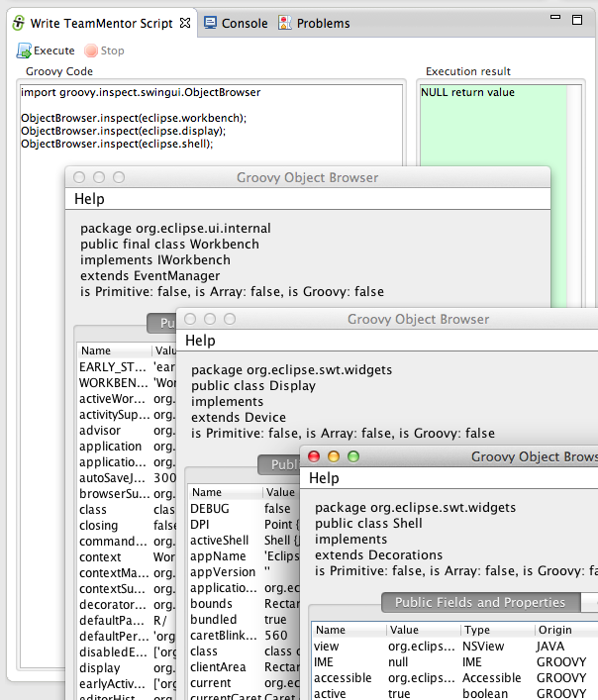Select the 'activeShell' row in Display table
This screenshot has height=700, width=598.
click(220, 541)
